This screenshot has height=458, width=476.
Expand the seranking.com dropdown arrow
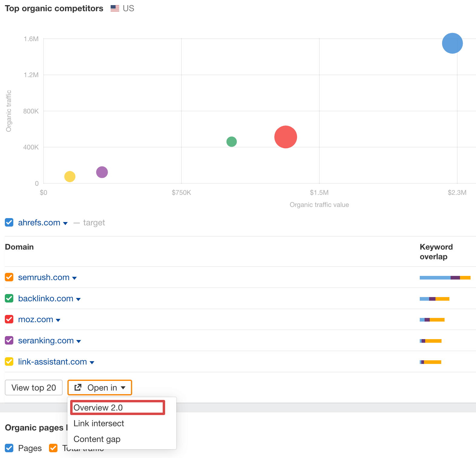point(79,342)
